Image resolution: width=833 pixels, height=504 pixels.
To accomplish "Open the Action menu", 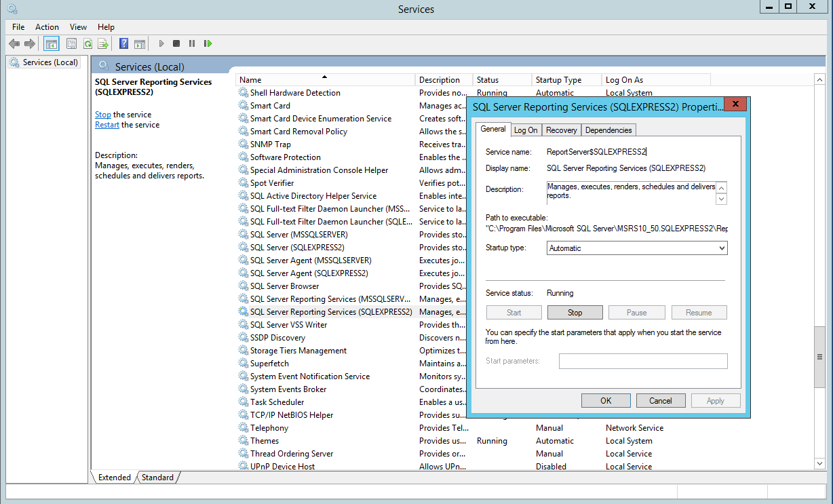I will (x=47, y=26).
